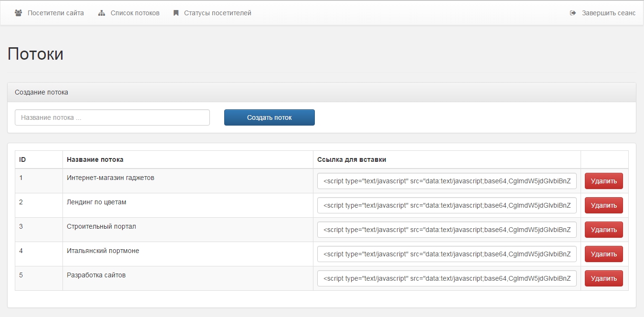This screenshot has height=317, width=644.
Task: Delete the Интернет-магазин гаджетов stream
Action: point(603,181)
